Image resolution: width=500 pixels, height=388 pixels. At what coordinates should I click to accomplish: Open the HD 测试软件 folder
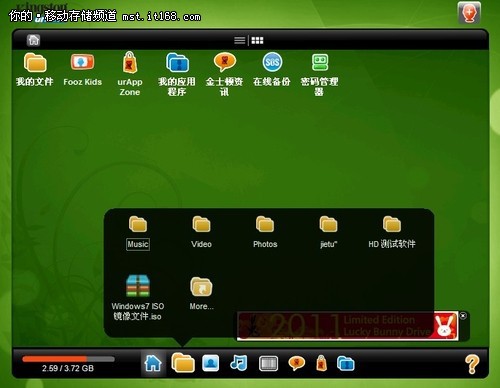click(392, 224)
